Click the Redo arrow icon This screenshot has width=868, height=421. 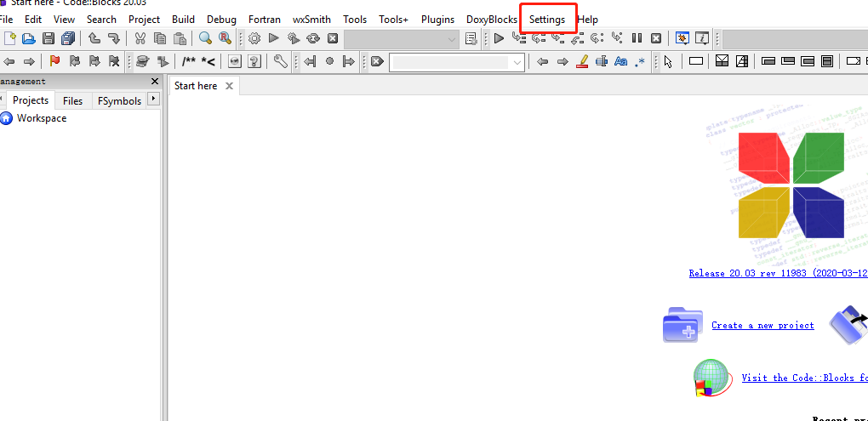113,38
